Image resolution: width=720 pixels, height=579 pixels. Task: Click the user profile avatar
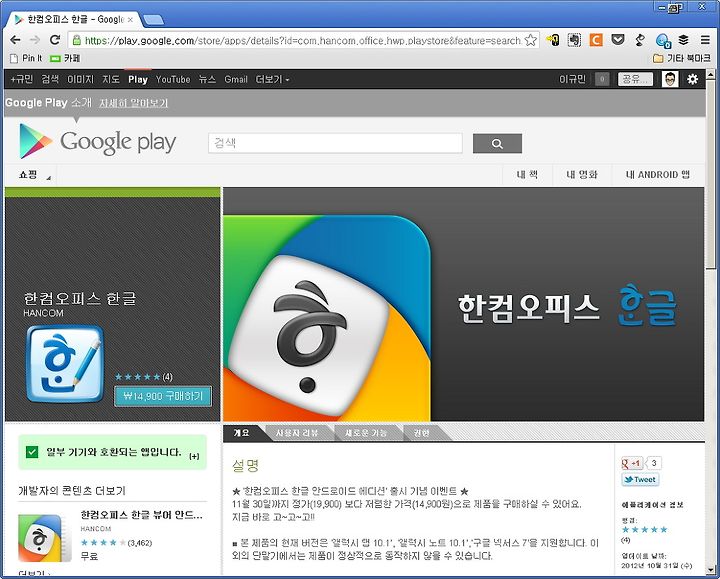pyautogui.click(x=670, y=79)
